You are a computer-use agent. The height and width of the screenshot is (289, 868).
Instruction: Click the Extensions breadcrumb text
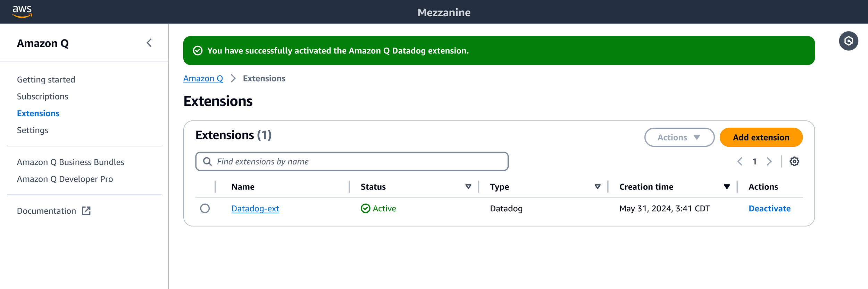click(x=264, y=78)
